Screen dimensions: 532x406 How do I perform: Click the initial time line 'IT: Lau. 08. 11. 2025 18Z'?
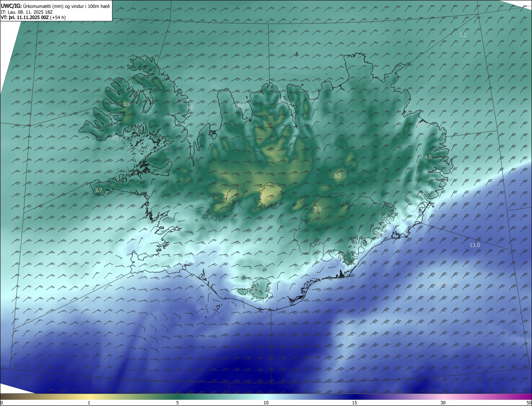click(x=27, y=12)
